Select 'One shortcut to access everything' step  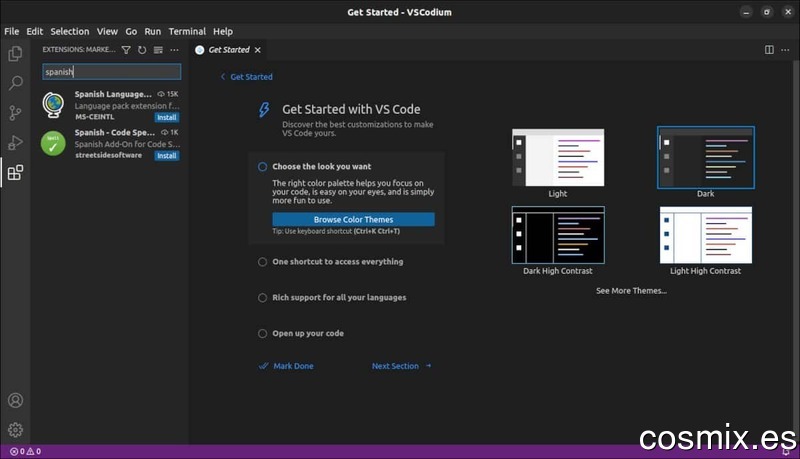[337, 262]
